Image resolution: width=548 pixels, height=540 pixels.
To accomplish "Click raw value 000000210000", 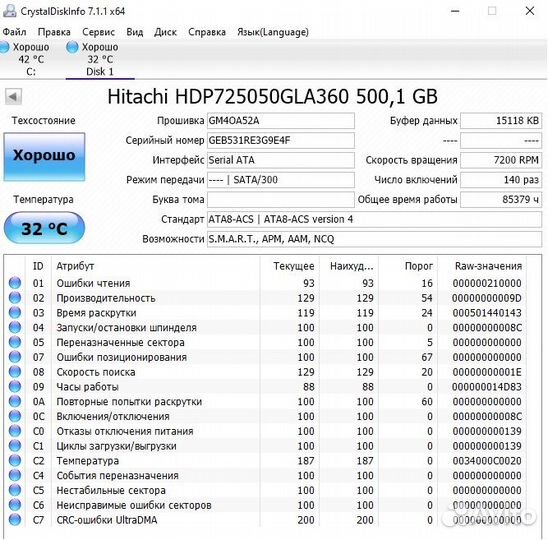I will pos(487,283).
